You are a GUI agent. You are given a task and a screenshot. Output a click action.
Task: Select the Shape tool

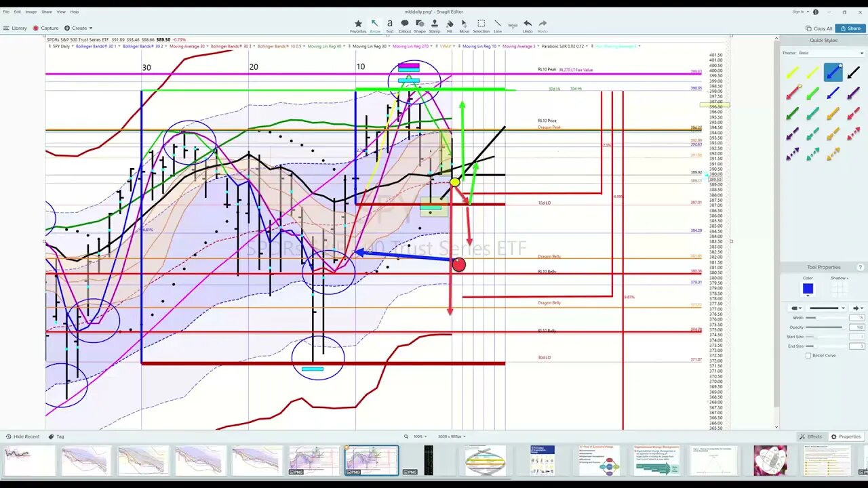[x=420, y=26]
